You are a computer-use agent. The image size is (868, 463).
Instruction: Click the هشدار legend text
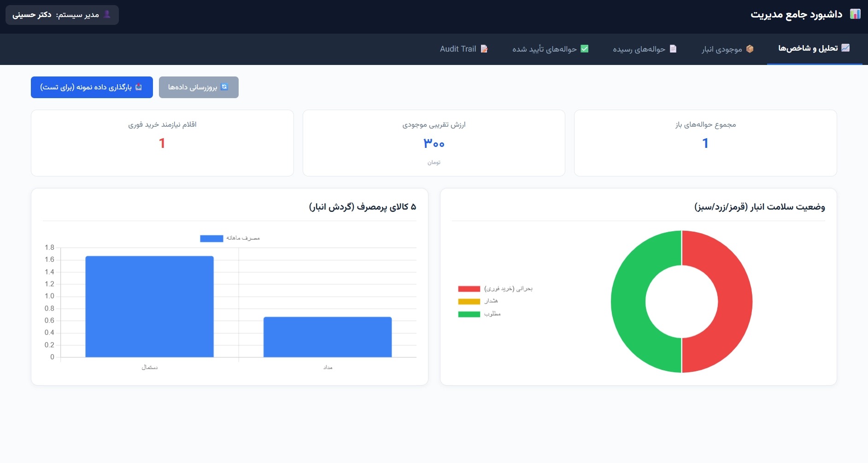[x=491, y=301]
